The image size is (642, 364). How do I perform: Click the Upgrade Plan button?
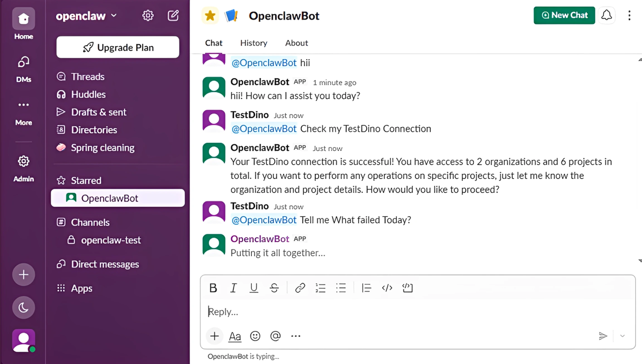(x=118, y=47)
